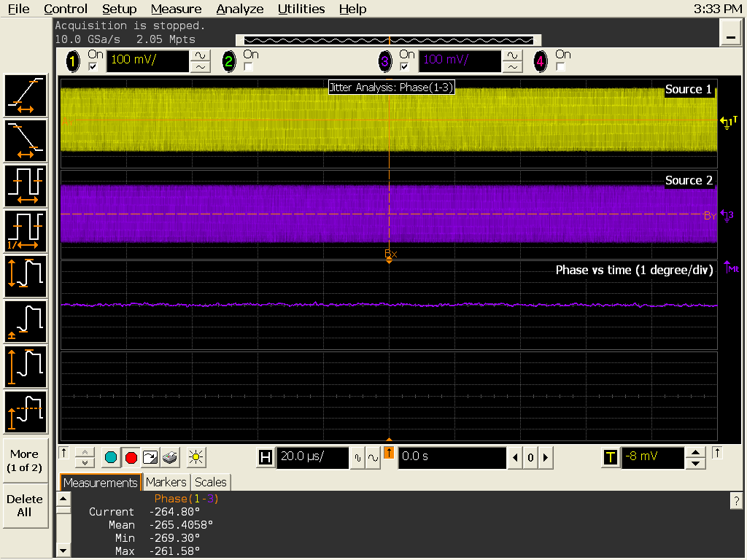Click the horizontal position 0.0 s field
Image resolution: width=747 pixels, height=560 pixels.
[x=452, y=457]
